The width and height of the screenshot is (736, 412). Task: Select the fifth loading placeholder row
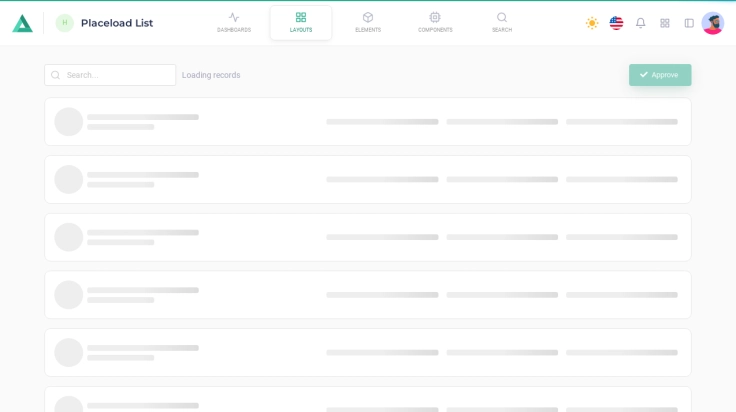pyautogui.click(x=367, y=353)
